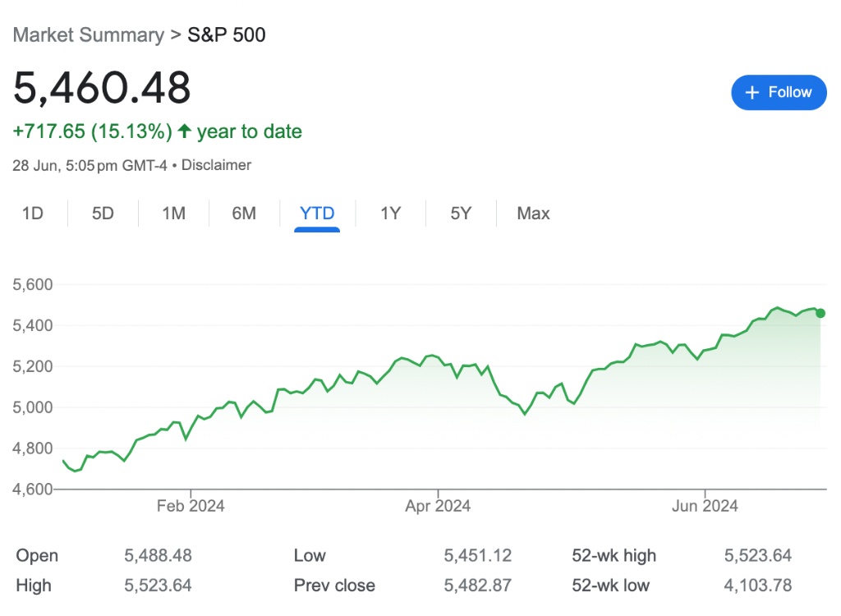The width and height of the screenshot is (841, 616).
Task: Click the YTD range tab
Action: 317,214
